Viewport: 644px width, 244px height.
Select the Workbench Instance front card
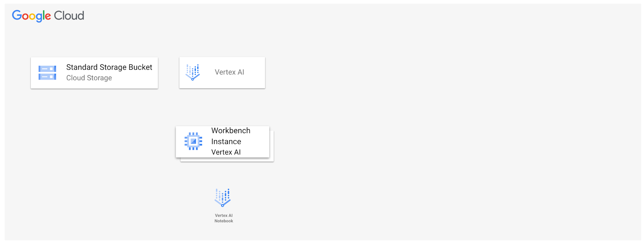point(222,142)
